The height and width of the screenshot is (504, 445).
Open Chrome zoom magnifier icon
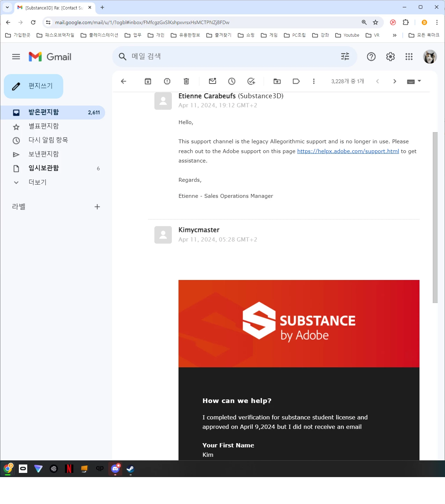[x=364, y=22]
